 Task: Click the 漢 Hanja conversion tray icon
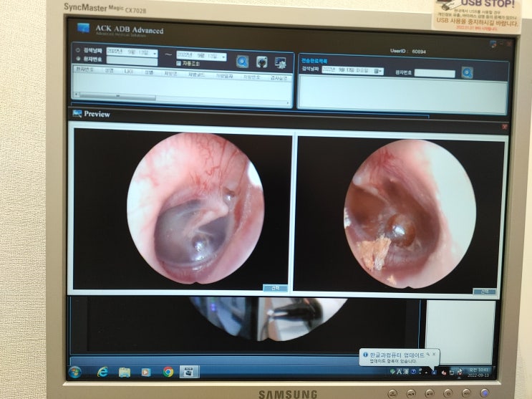[x=406, y=372]
